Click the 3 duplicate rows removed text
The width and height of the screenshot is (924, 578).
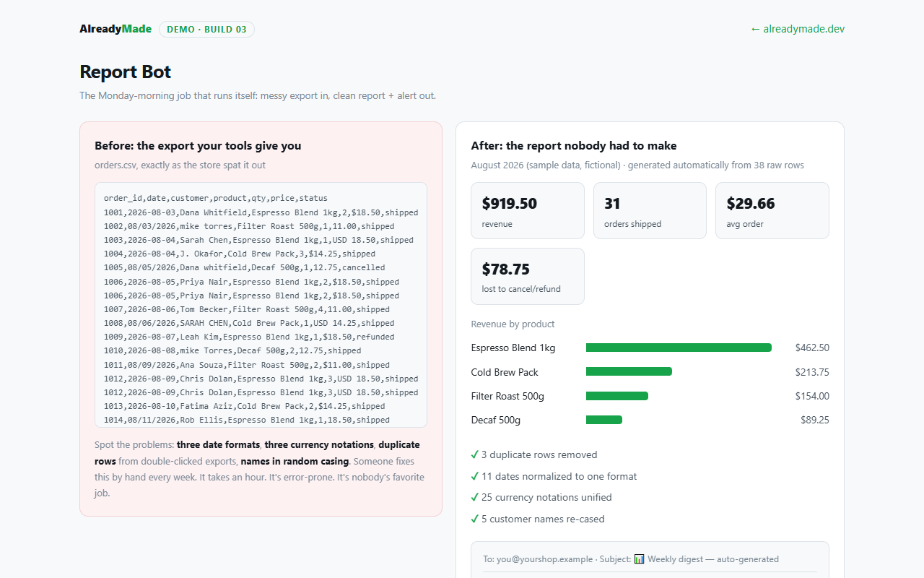point(539,454)
